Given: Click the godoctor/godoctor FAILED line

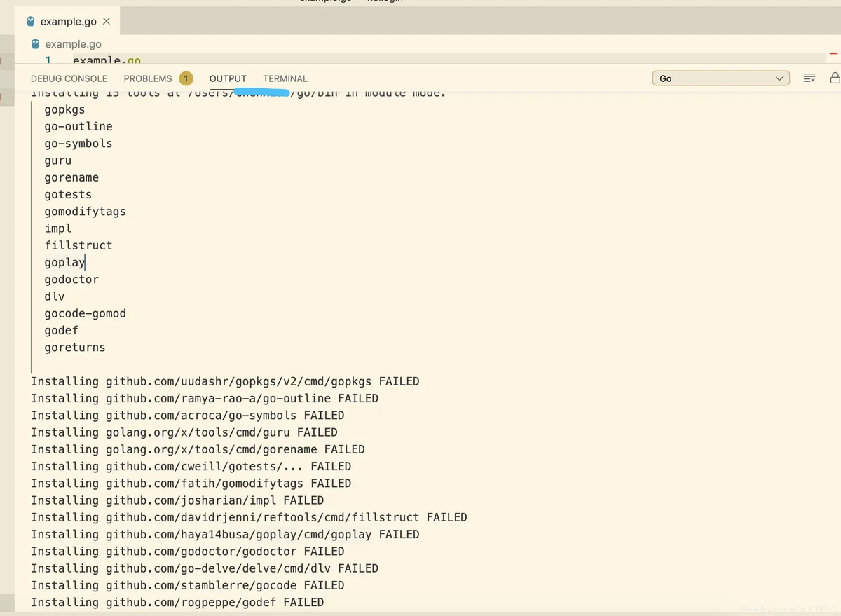Looking at the screenshot, I should click(x=188, y=551).
